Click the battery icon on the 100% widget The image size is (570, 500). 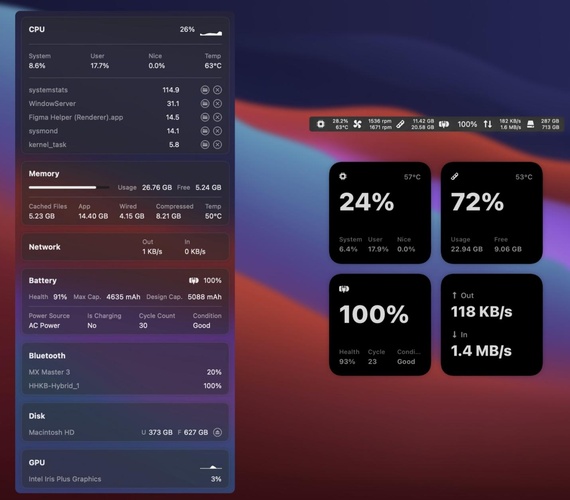pos(344,289)
